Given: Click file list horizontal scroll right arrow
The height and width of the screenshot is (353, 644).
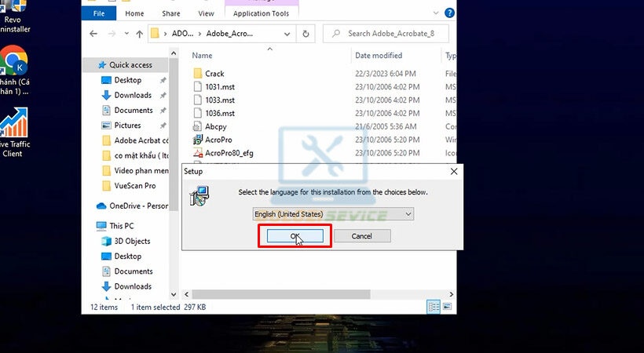Looking at the screenshot, I should pos(452,294).
